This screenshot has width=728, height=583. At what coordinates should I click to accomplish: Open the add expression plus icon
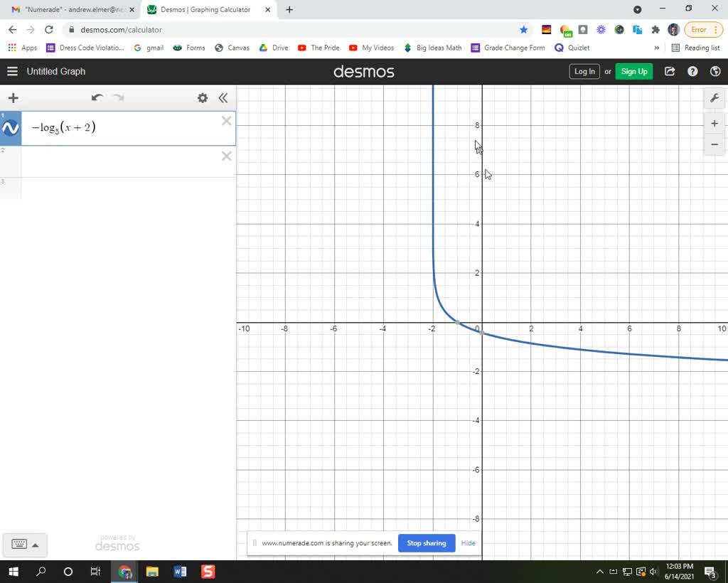(x=13, y=98)
